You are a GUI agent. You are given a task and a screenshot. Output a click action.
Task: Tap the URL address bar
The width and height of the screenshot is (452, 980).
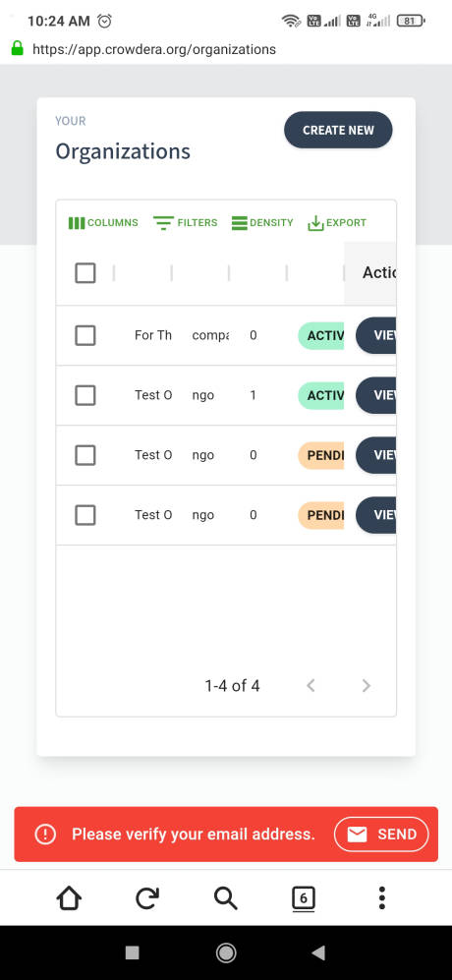pyautogui.click(x=154, y=49)
